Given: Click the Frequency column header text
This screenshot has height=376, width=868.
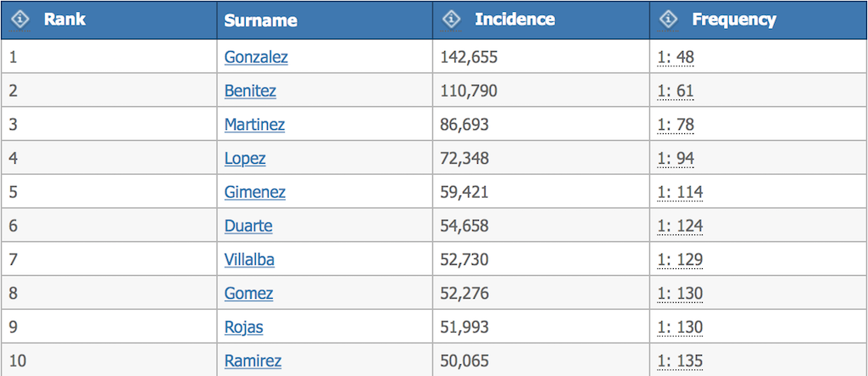Looking at the screenshot, I should coord(733,20).
